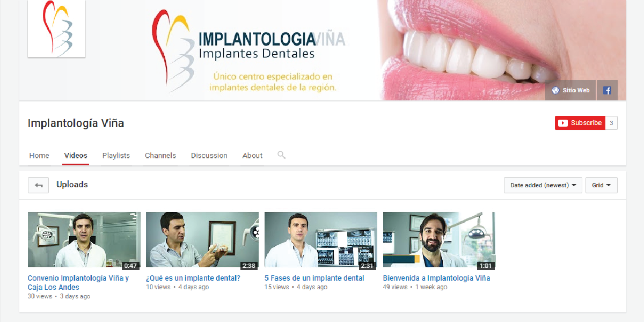This screenshot has width=644, height=322.
Task: Go to the Home tab
Action: tap(39, 156)
